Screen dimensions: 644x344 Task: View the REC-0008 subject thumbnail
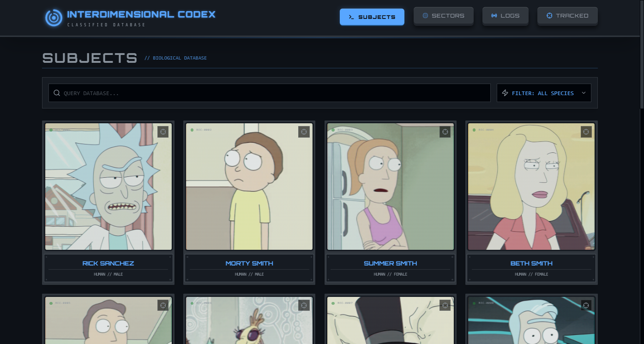click(x=531, y=320)
